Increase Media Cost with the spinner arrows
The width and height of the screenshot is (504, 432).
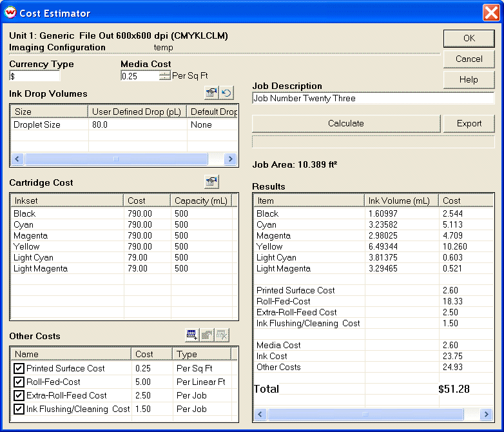tap(164, 74)
